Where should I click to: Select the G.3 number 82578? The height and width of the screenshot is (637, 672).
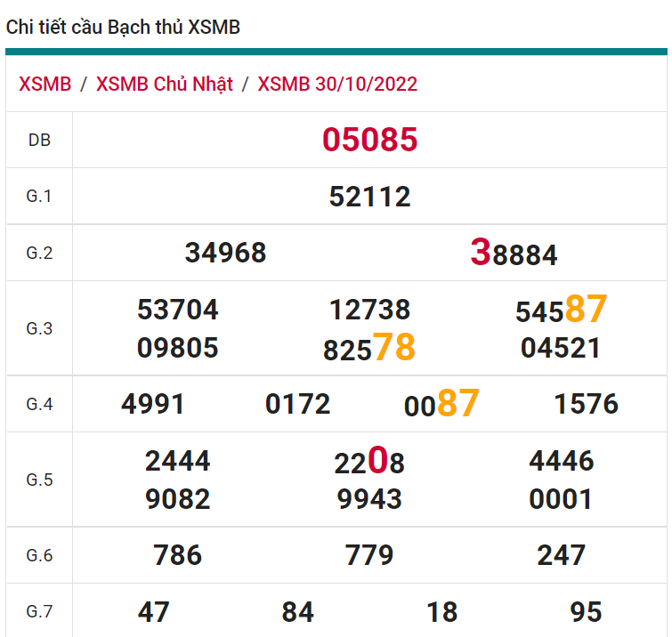click(x=369, y=347)
